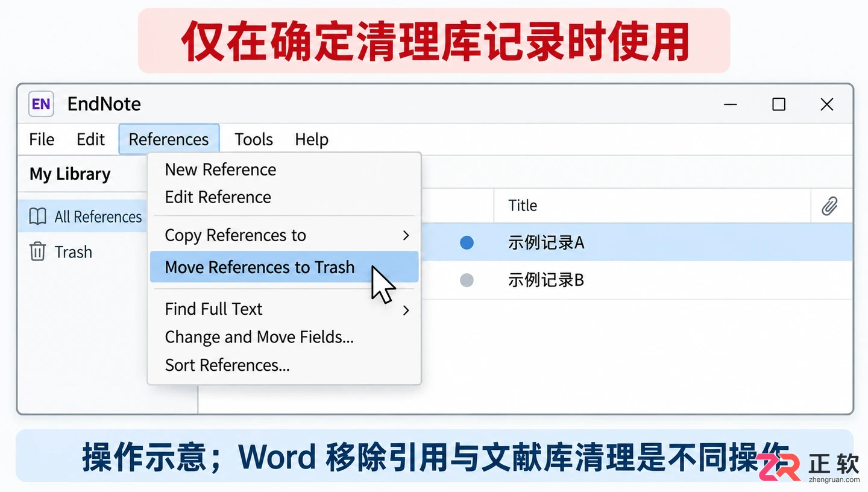This screenshot has height=492, width=868.
Task: Open the Find Full Text submenu
Action: (284, 309)
